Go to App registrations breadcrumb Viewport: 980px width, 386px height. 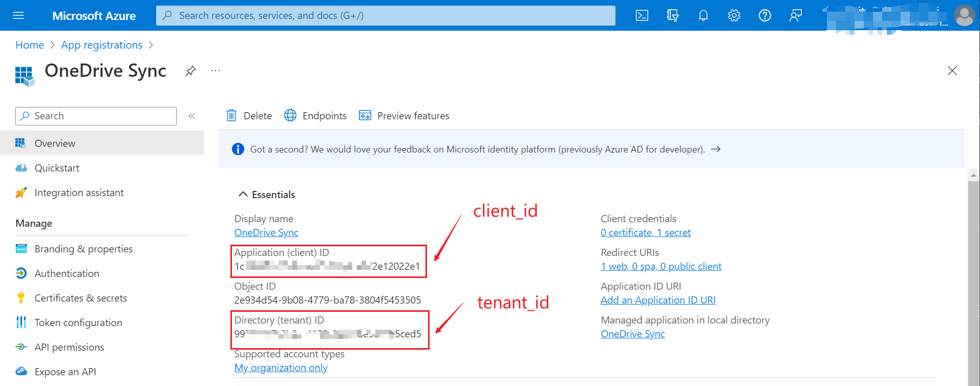click(102, 45)
